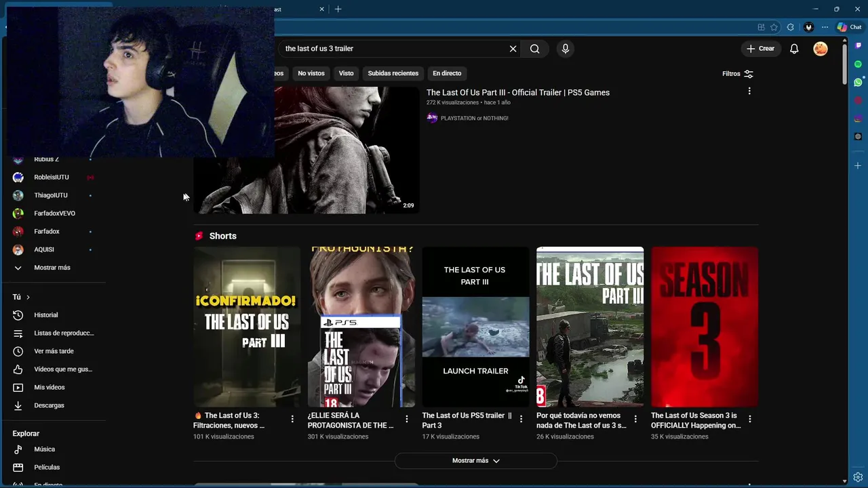The height and width of the screenshot is (488, 868).
Task: Select the No vistos filter chip
Action: click(311, 73)
